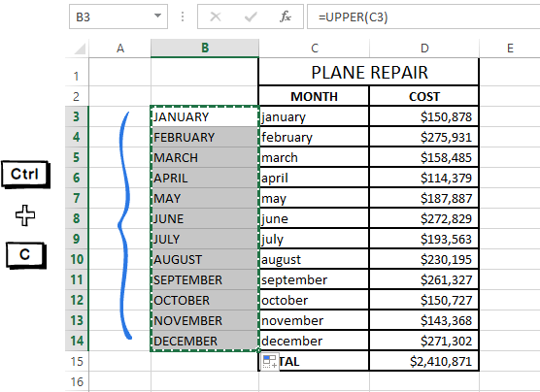Screen dimensions: 540x392
Task: Click the lowercase september cell
Action: tap(314, 279)
